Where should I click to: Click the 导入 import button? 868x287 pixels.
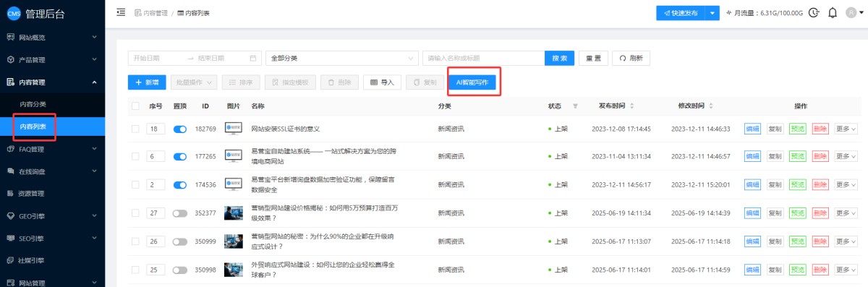(x=382, y=82)
